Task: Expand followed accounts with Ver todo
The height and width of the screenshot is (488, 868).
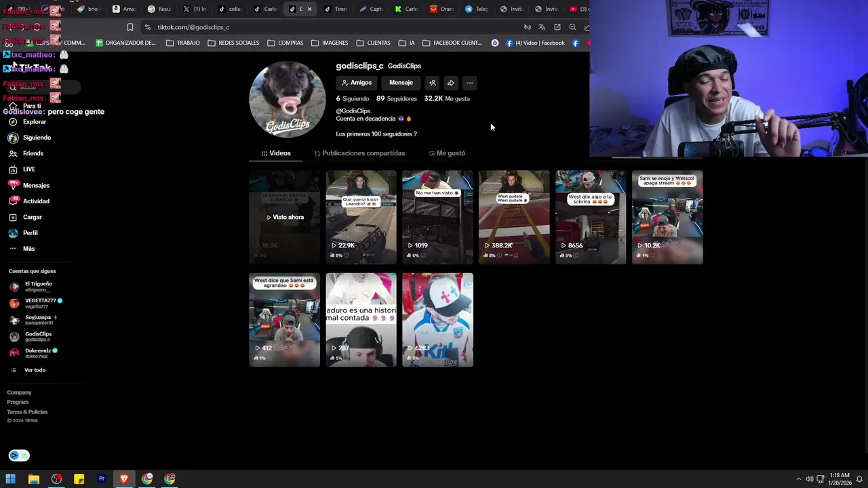Action: [29, 370]
